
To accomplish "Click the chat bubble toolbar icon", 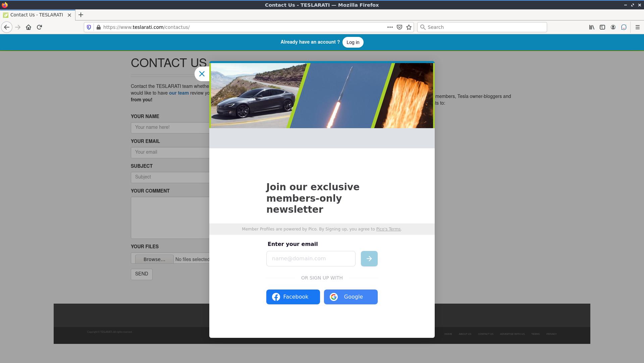I will point(624,27).
